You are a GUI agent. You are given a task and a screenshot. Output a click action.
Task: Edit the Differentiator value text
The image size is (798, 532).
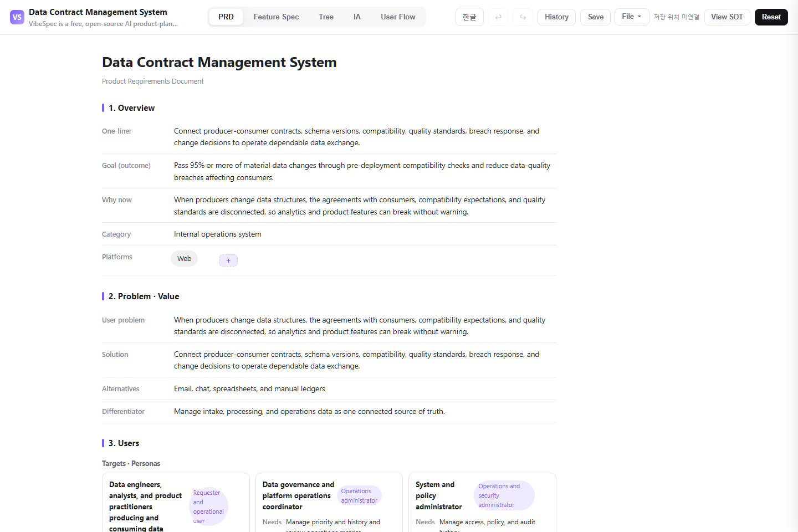(309, 412)
